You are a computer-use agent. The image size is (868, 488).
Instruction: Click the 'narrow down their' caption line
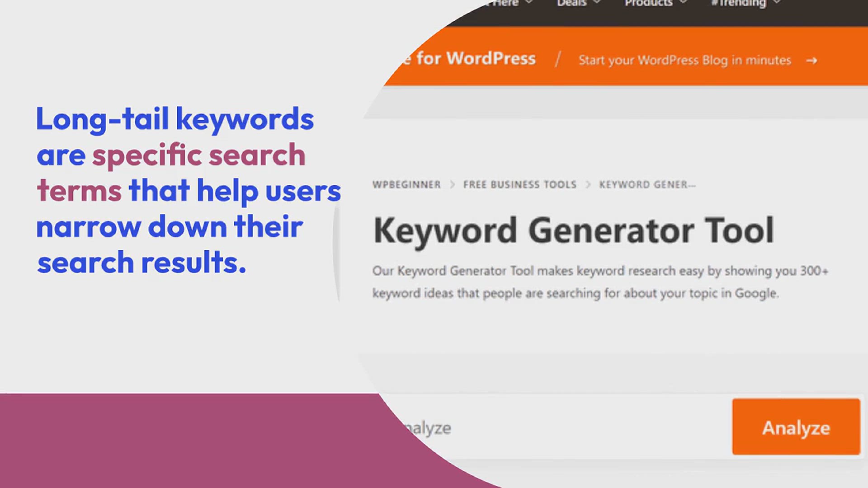170,226
